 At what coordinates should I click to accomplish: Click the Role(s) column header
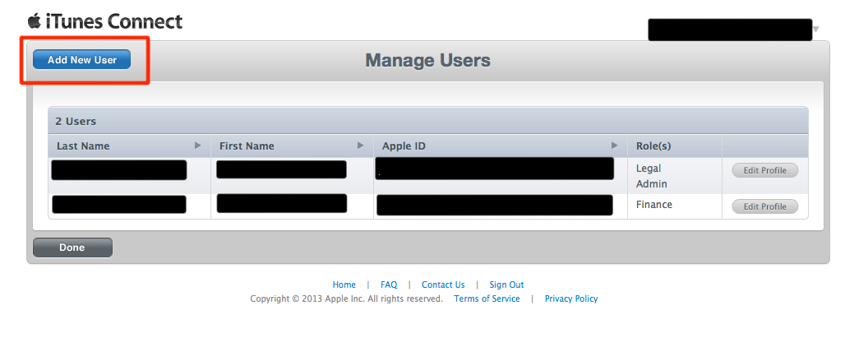653,146
